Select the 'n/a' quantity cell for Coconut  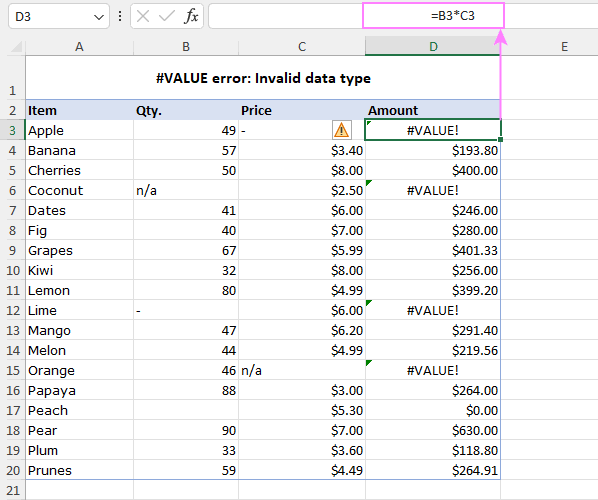(x=186, y=190)
